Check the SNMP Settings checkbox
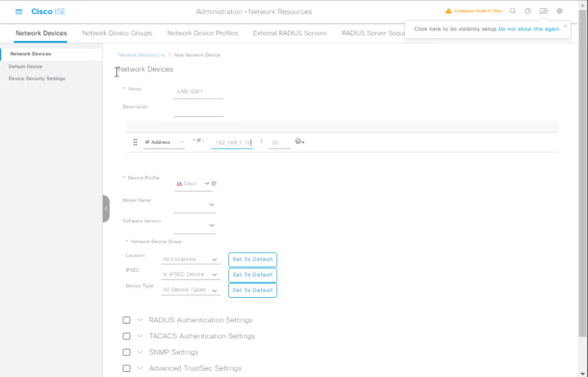 coord(126,352)
